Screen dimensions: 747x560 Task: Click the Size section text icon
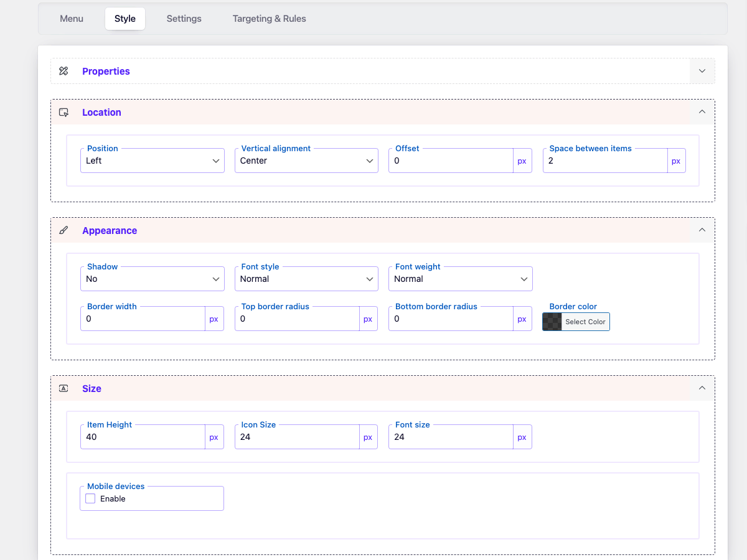coord(63,388)
